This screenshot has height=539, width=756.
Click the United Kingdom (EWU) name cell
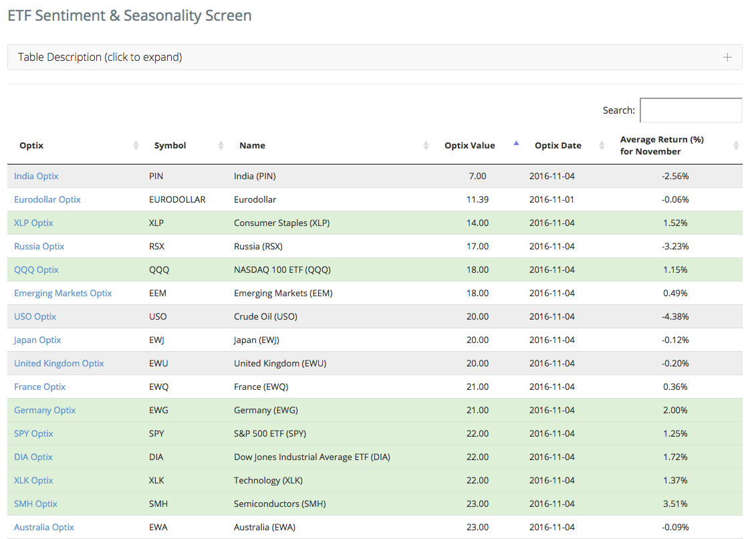click(280, 363)
